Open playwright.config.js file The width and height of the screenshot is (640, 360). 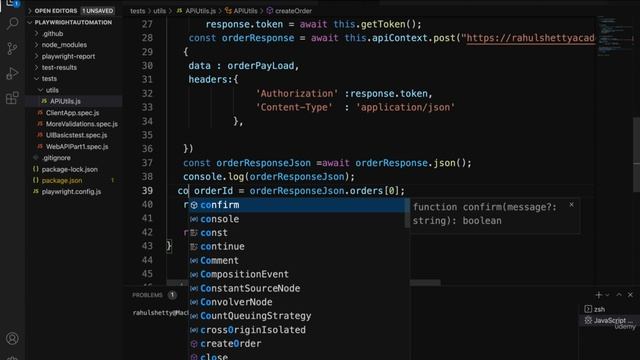[71, 191]
